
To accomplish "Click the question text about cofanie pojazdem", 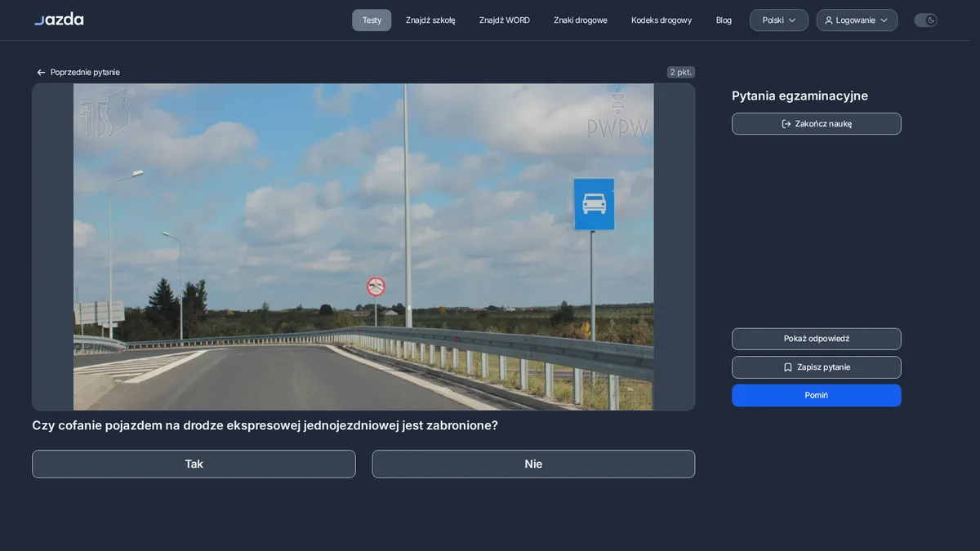I will (265, 425).
